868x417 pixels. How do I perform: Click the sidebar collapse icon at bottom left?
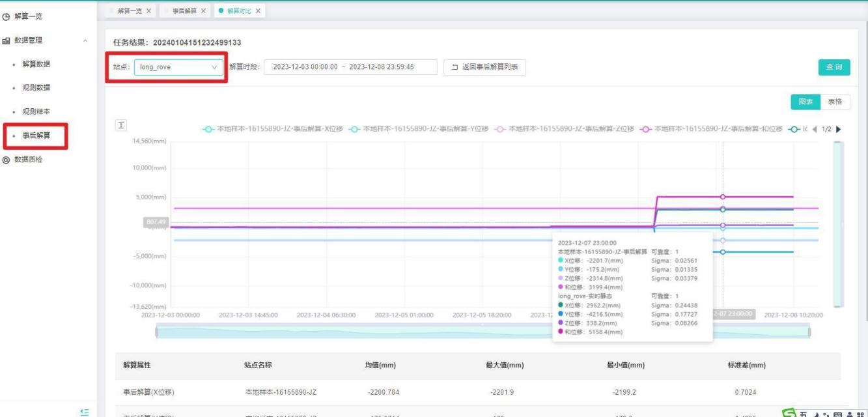[83, 410]
